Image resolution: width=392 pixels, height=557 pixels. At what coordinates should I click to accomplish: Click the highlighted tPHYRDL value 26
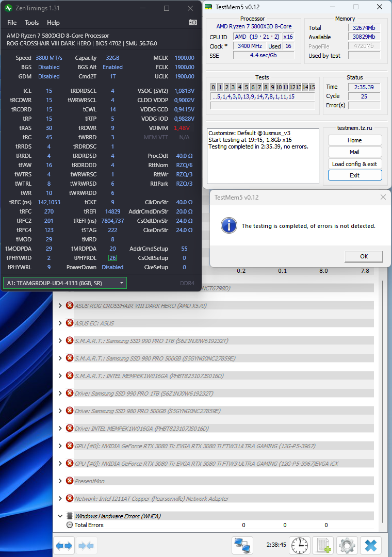[112, 258]
